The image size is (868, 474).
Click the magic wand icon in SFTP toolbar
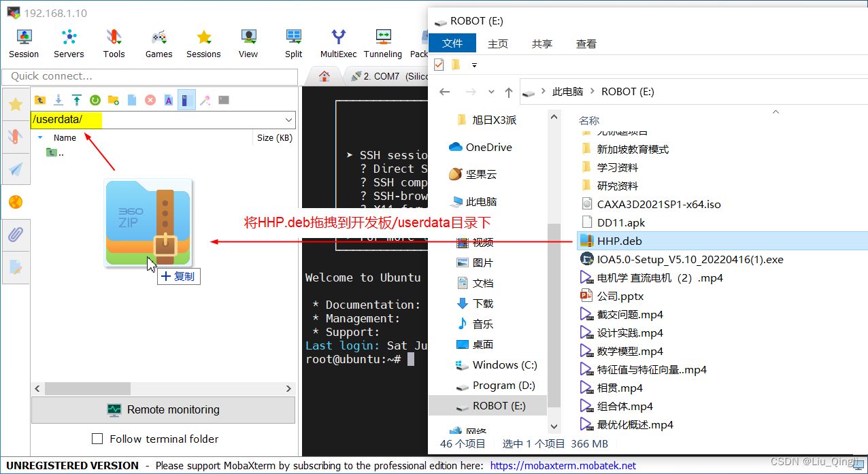(x=205, y=100)
